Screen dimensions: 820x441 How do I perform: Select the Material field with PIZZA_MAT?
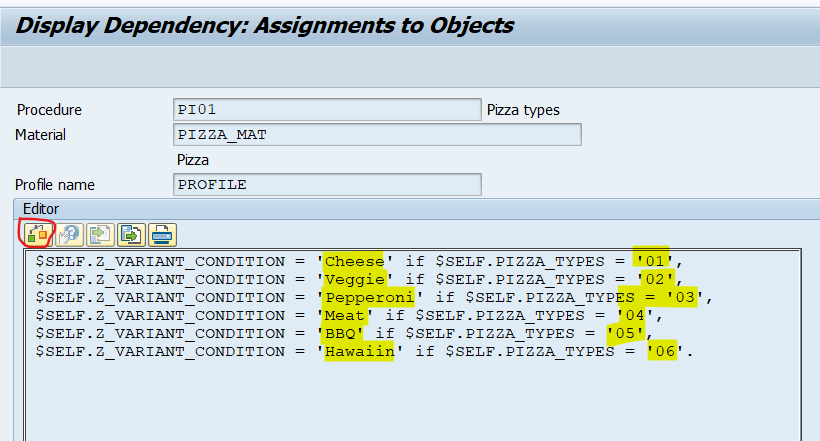[377, 135]
